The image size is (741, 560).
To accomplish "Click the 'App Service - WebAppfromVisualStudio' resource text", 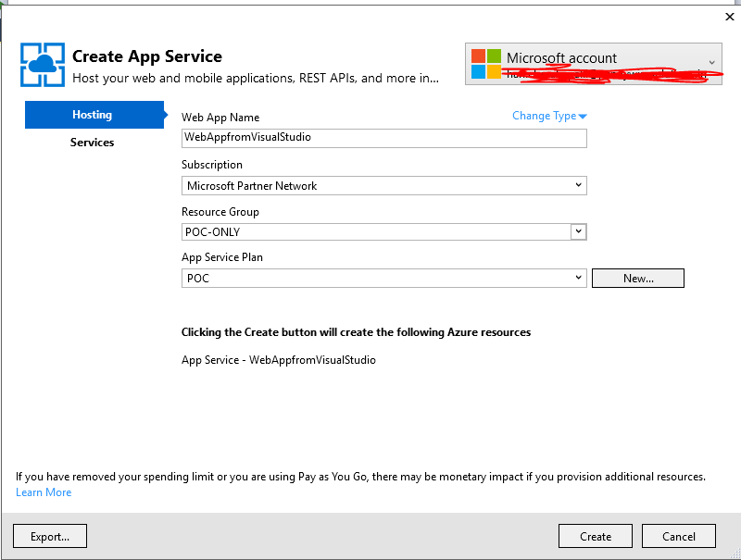I will point(279,360).
